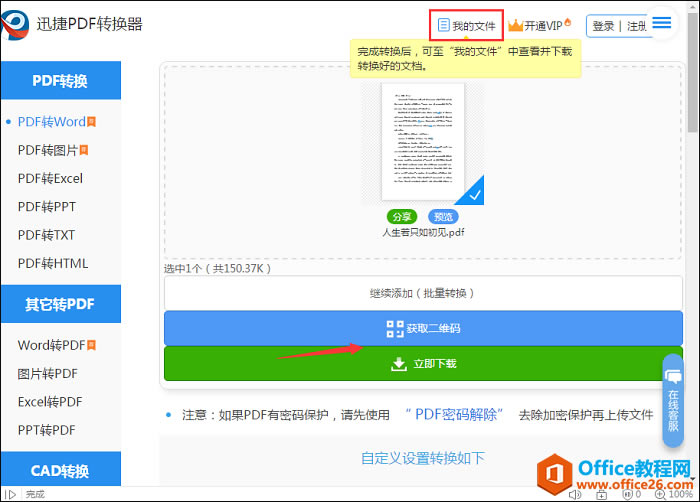Click the 自定义设置转换如下 heading
Image resolution: width=700 pixels, height=502 pixels.
[423, 458]
